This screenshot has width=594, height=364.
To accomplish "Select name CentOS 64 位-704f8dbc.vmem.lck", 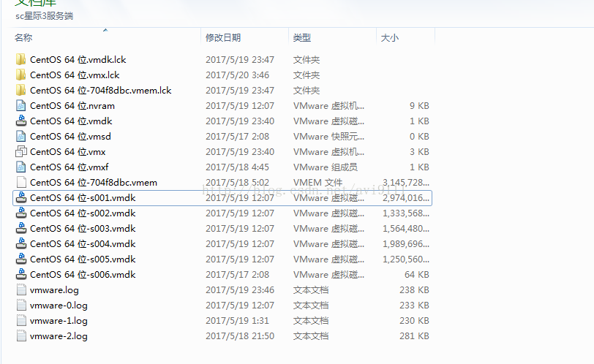I will [101, 91].
